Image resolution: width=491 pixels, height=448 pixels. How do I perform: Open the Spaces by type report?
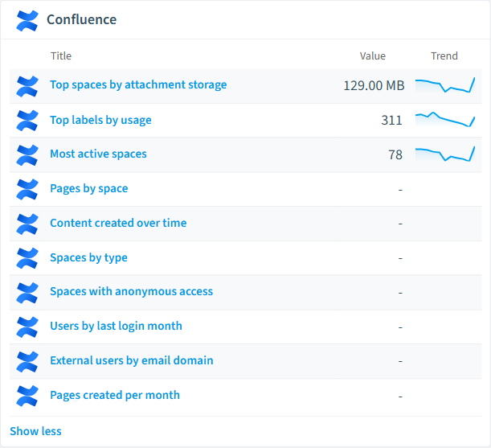point(88,257)
